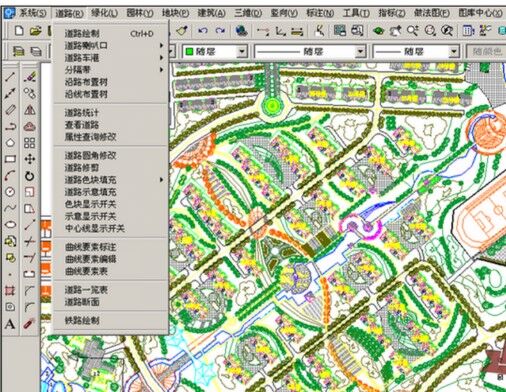This screenshot has width=506, height=392.
Task: Click the yellow distance measure icon
Action: click(297, 32)
